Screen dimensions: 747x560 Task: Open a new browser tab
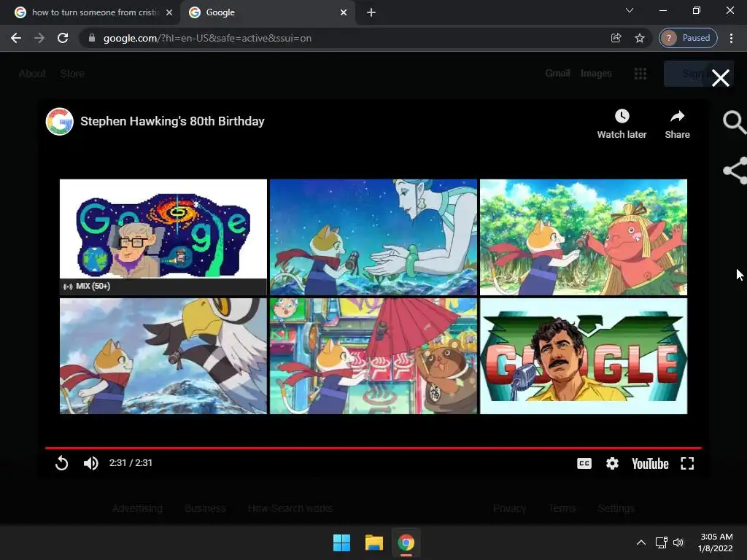click(x=371, y=12)
